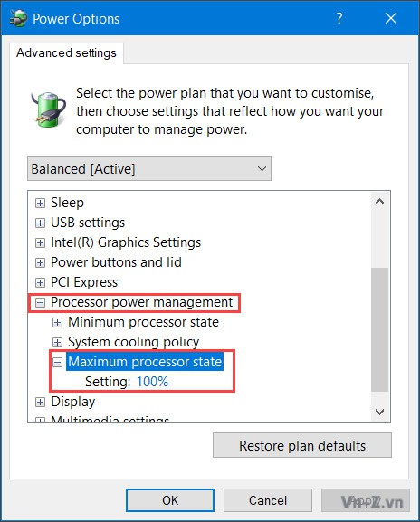Close the Power Options dialog
The height and width of the screenshot is (522, 420).
(x=391, y=18)
